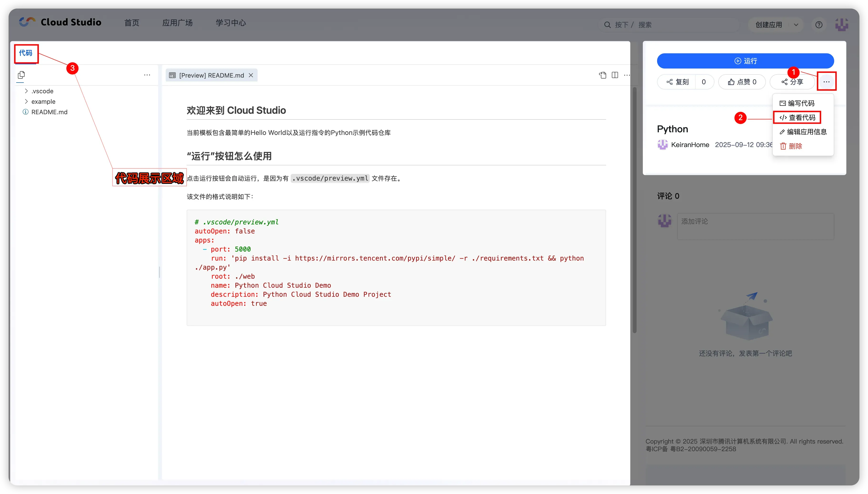This screenshot has width=868, height=494.
Task: Click the help question mark icon
Action: click(x=819, y=25)
